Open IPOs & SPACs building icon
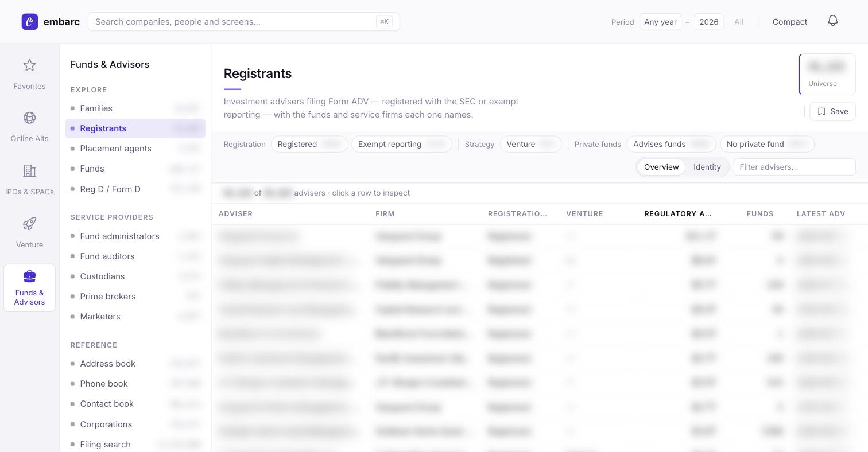Screen dimensions: 868x452 click(29, 171)
